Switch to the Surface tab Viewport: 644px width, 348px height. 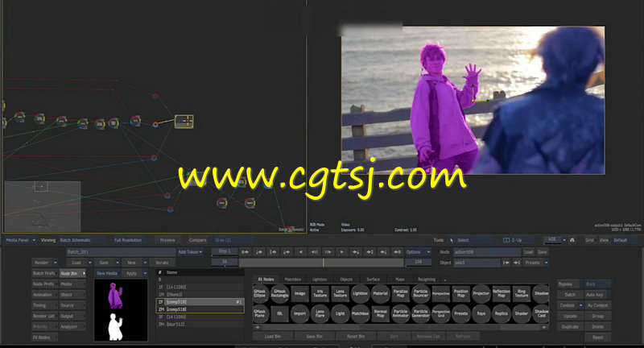(373, 280)
